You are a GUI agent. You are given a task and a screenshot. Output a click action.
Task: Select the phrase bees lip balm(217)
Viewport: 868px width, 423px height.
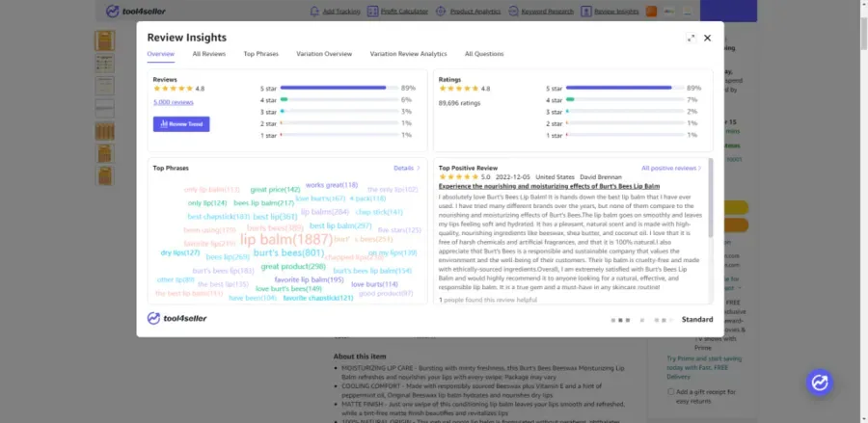[264, 203]
